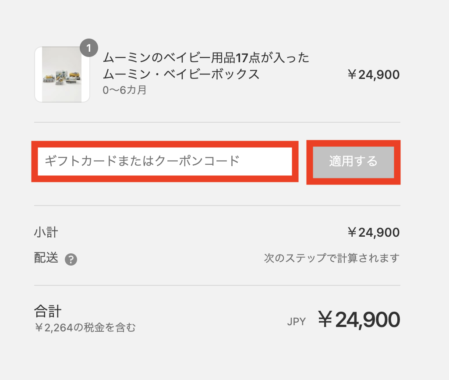The height and width of the screenshot is (380, 449).
Task: Click the JPY currency code
Action: (296, 322)
